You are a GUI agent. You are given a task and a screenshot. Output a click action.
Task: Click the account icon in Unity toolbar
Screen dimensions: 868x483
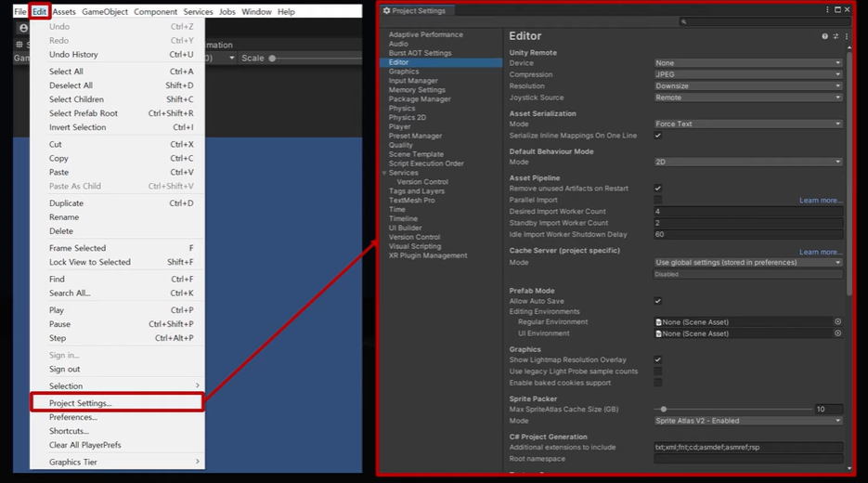[23, 28]
